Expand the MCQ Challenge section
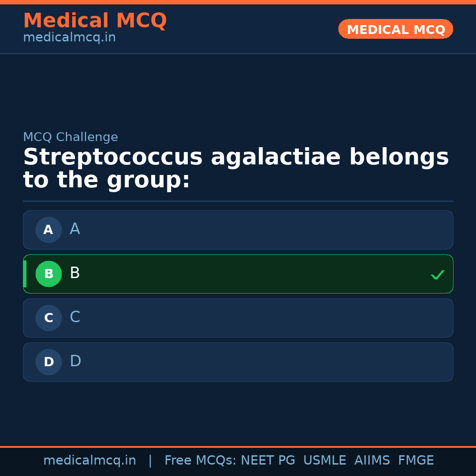Screen dimensions: 476x476 coord(71,137)
